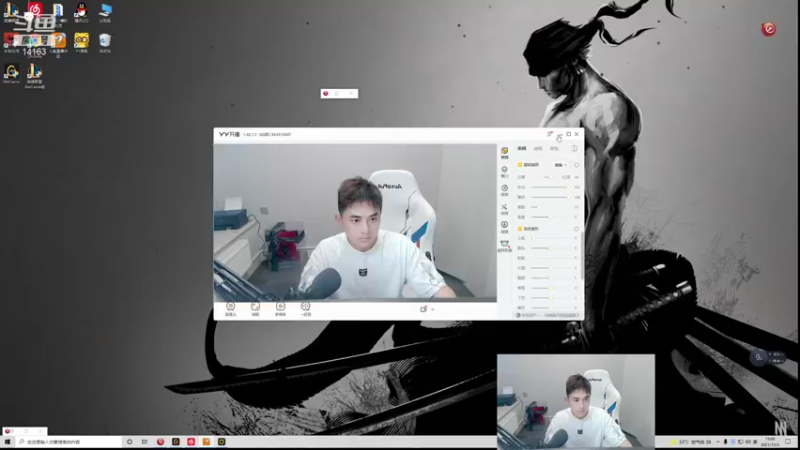Expand the arrow next to small camera icon
Image resolution: width=800 pixels, height=450 pixels.
[x=433, y=310]
